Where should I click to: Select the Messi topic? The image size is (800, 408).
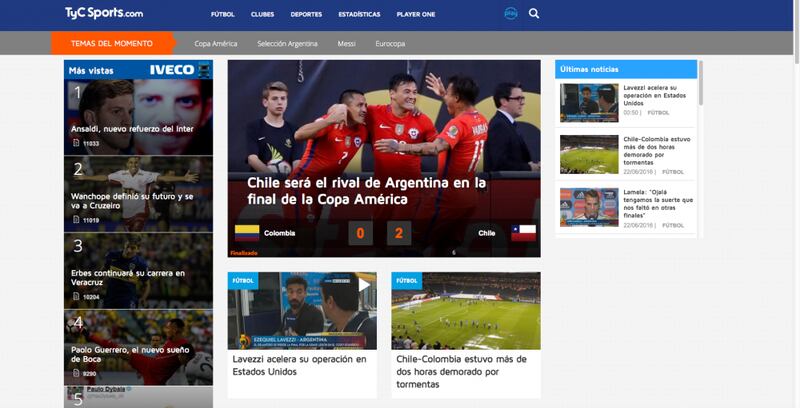[346, 44]
